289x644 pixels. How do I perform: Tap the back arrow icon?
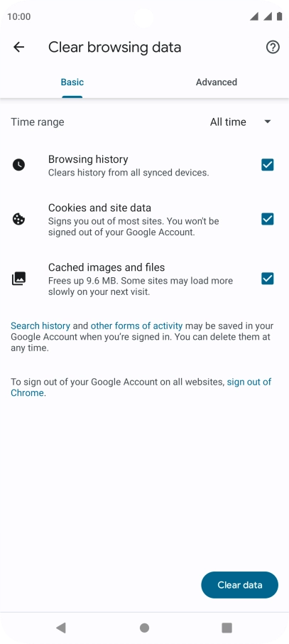pos(19,47)
